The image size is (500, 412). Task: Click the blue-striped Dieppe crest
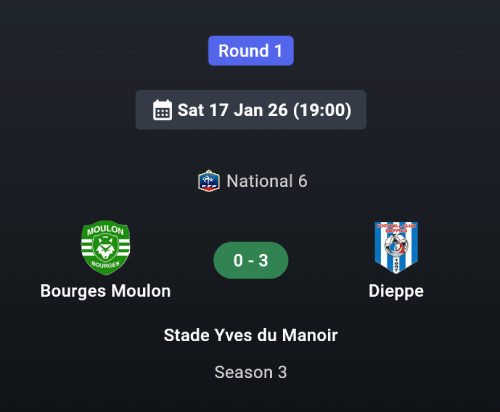tap(396, 247)
